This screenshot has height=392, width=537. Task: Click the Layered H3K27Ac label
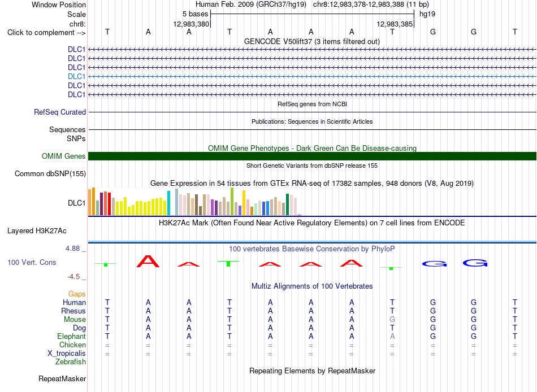tap(37, 231)
